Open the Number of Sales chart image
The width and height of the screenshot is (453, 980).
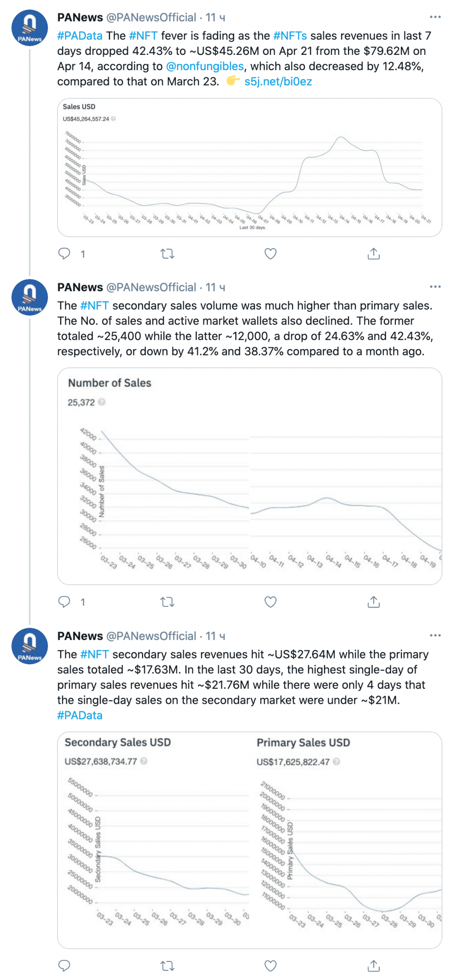tap(250, 476)
